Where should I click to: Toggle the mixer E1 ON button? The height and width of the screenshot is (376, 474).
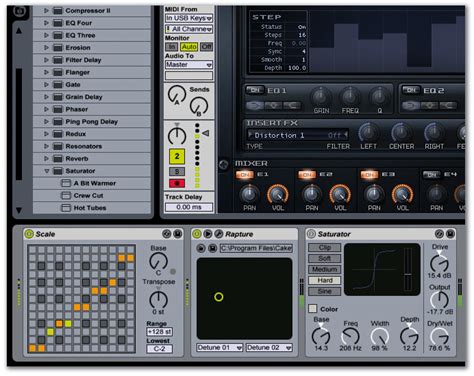(245, 174)
